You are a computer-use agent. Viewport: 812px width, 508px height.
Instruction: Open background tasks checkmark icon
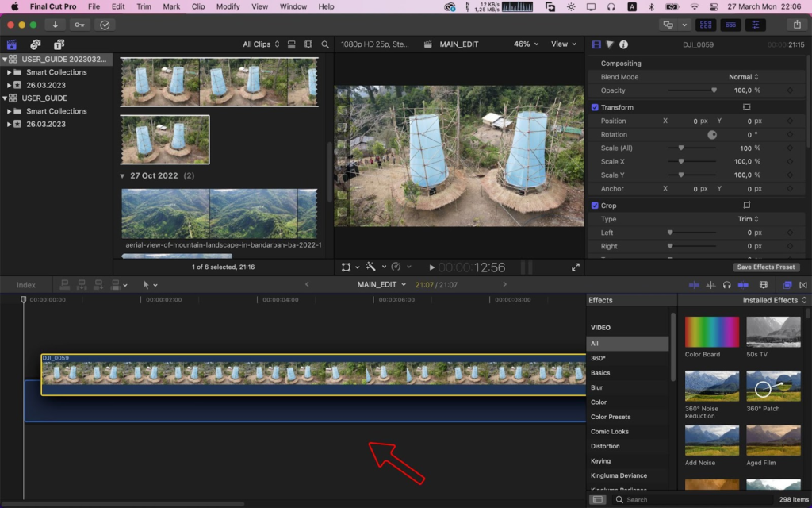coord(105,25)
